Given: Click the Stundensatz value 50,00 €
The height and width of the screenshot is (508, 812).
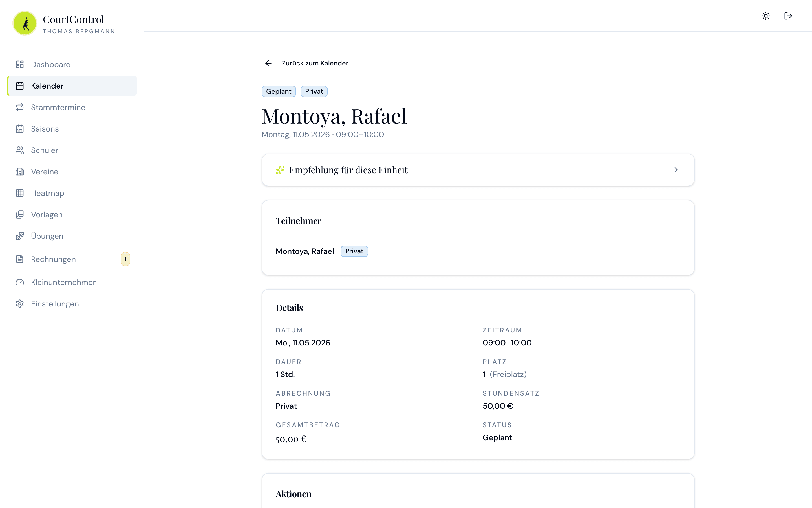Looking at the screenshot, I should [x=498, y=406].
